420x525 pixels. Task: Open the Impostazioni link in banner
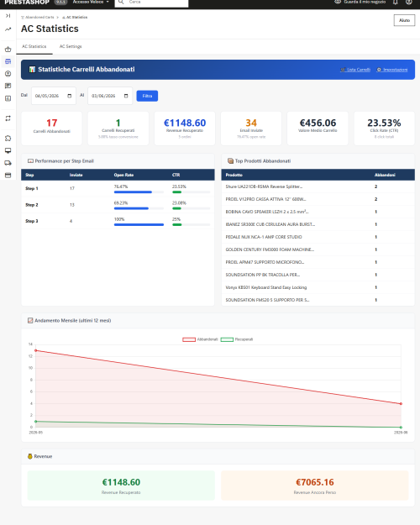point(392,70)
